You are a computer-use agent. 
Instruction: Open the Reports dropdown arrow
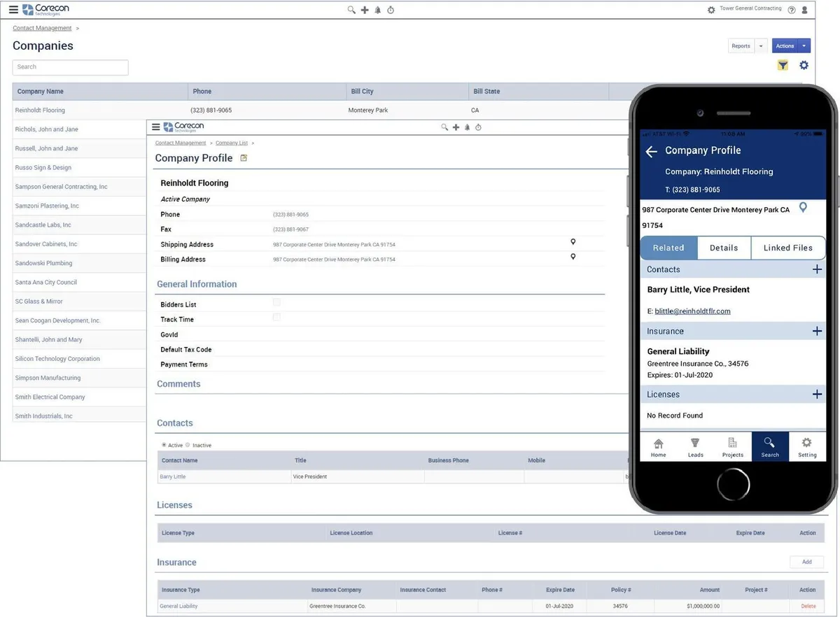[x=762, y=46]
